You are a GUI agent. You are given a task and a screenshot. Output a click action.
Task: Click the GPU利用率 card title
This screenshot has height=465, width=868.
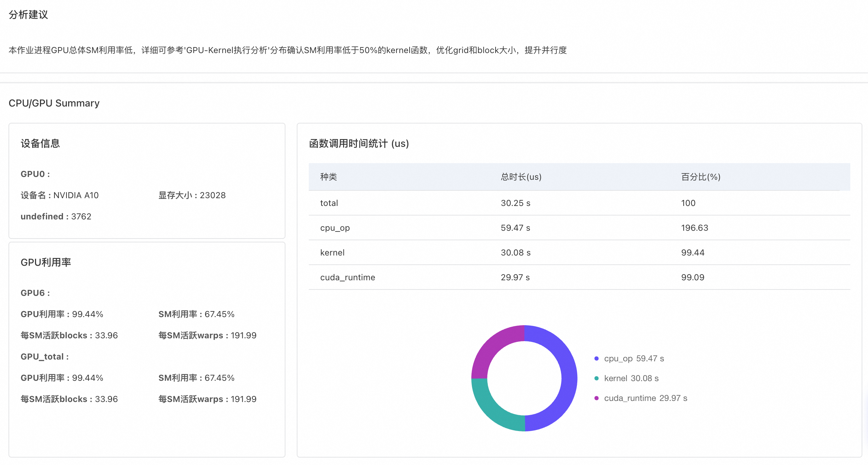(46, 262)
